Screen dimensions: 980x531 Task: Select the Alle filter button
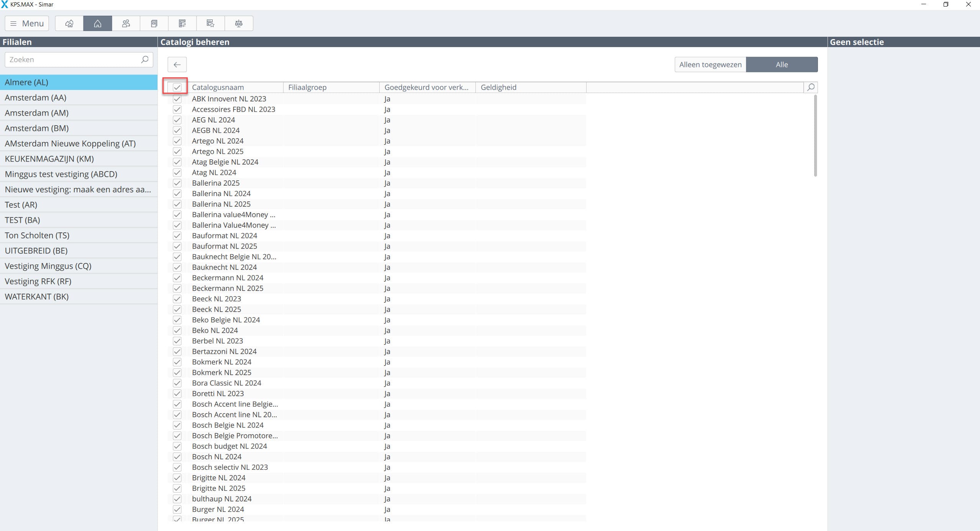(782, 64)
